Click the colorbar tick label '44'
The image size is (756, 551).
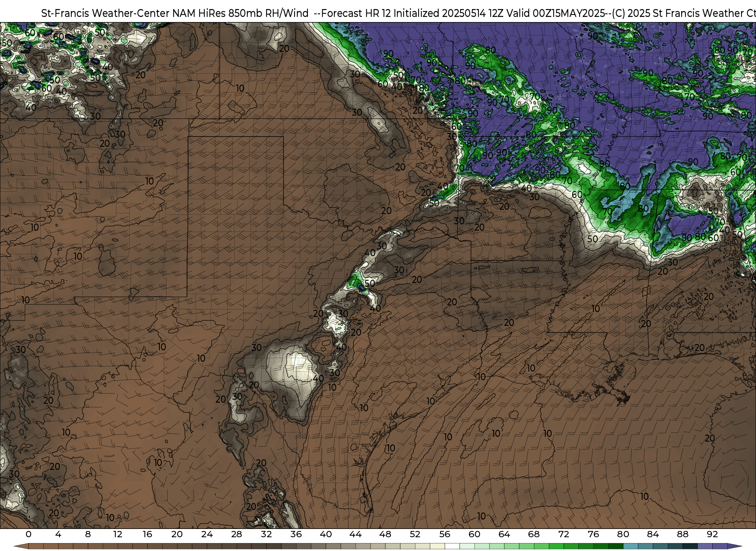pos(356,534)
